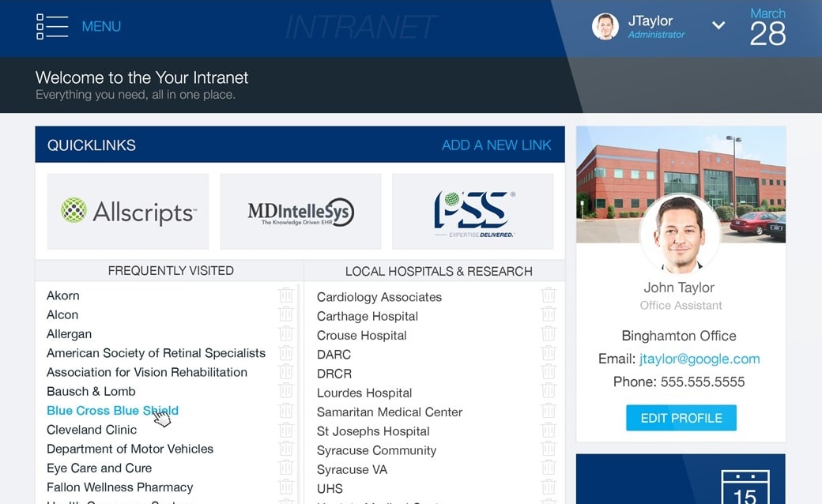This screenshot has width=822, height=504.
Task: Delete the DARC link with trash icon
Action: tap(549, 352)
